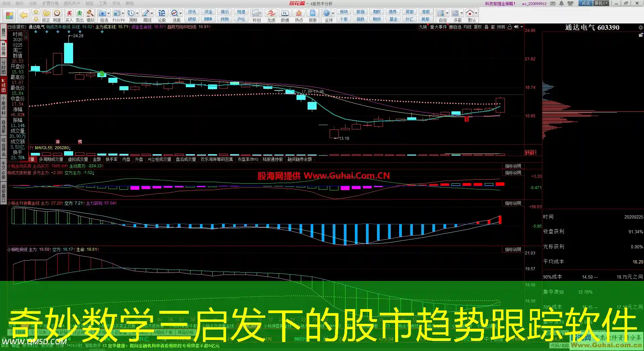This screenshot has height=351, width=644.
Task: Click the up arrow page icon
Action: click(x=36, y=12)
